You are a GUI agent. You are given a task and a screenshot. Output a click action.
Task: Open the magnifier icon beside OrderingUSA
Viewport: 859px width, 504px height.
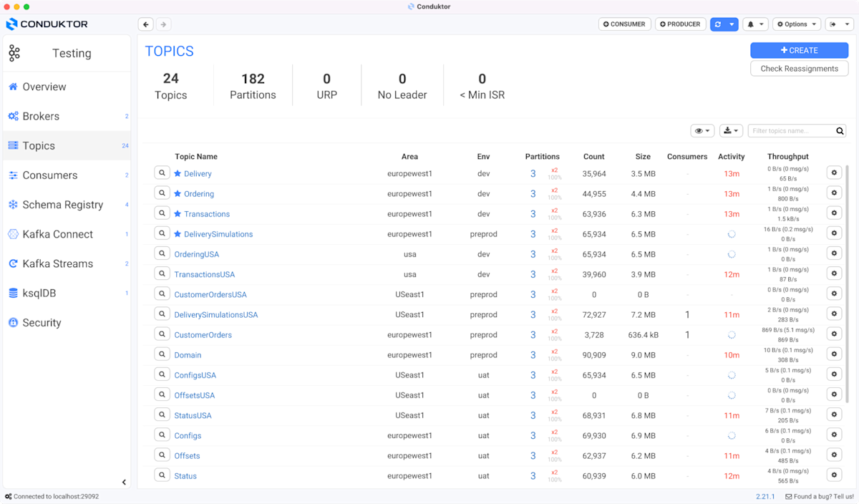[162, 253]
